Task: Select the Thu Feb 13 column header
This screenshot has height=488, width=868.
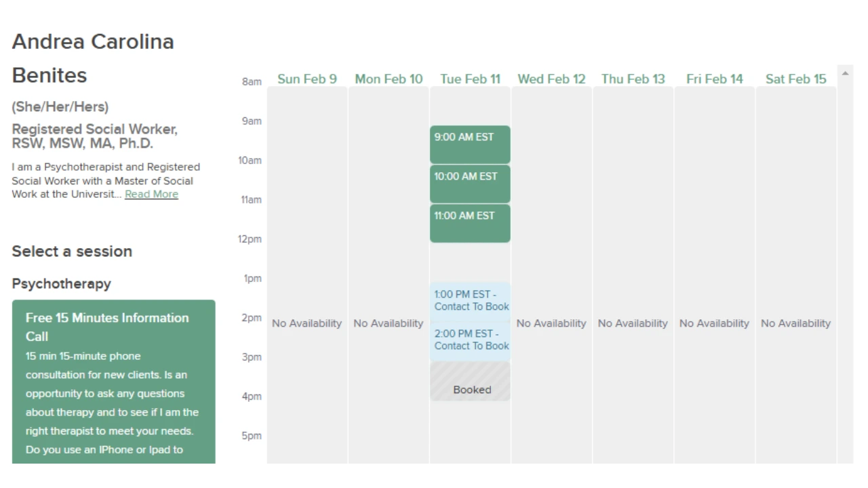Action: coord(633,79)
